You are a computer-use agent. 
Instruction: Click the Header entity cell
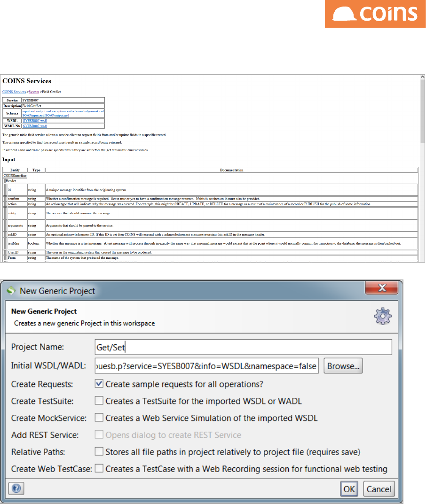(16, 181)
